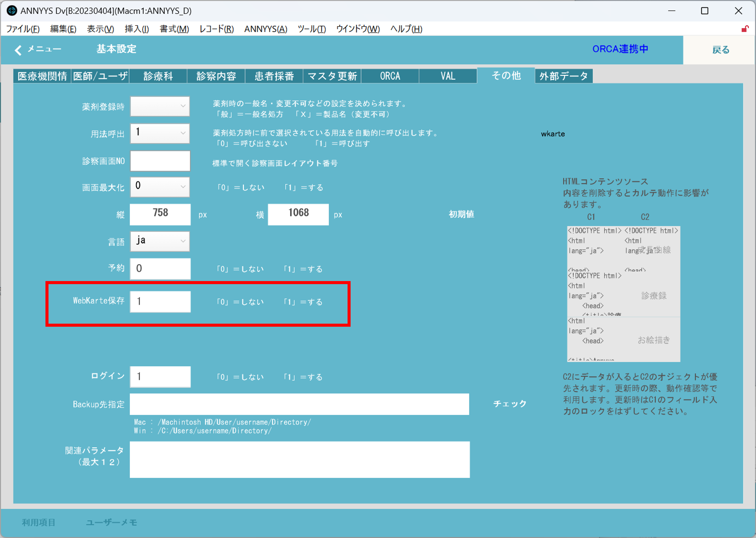Click the back chevron next to メニュー
Image resolution: width=756 pixels, height=538 pixels.
(x=18, y=50)
